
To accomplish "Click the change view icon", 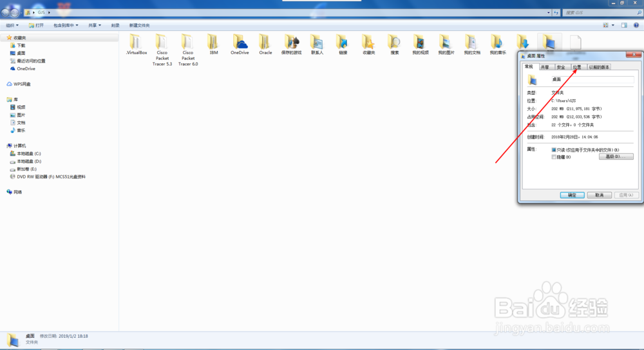I will (x=605, y=25).
